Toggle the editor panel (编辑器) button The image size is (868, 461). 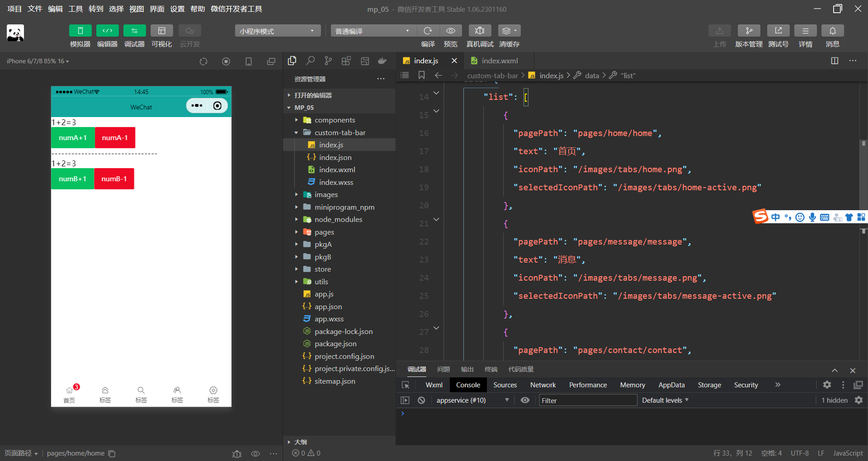pos(107,31)
